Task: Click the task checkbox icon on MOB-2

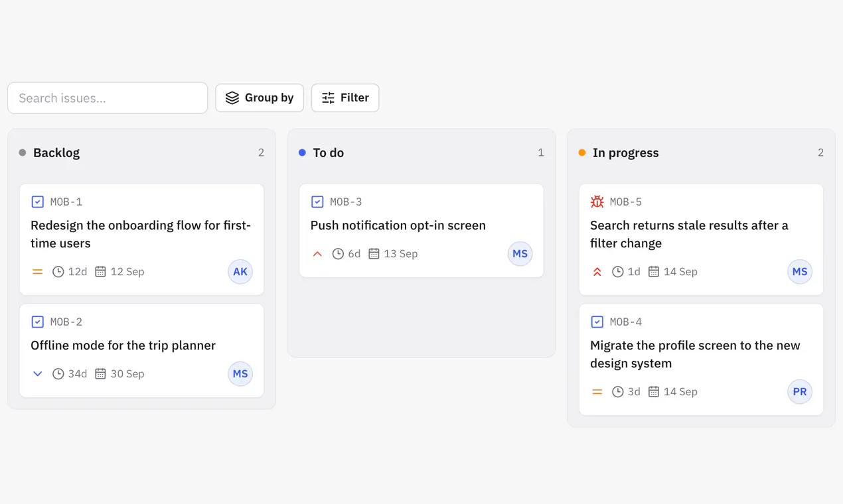Action: 38,322
